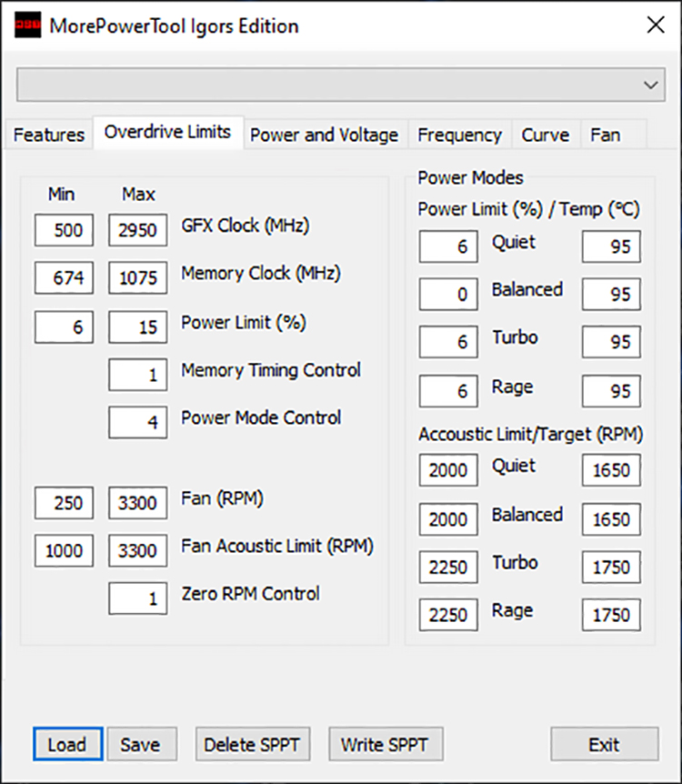682x784 pixels.
Task: Edit Memory Clock maximum field 1075
Action: click(137, 277)
